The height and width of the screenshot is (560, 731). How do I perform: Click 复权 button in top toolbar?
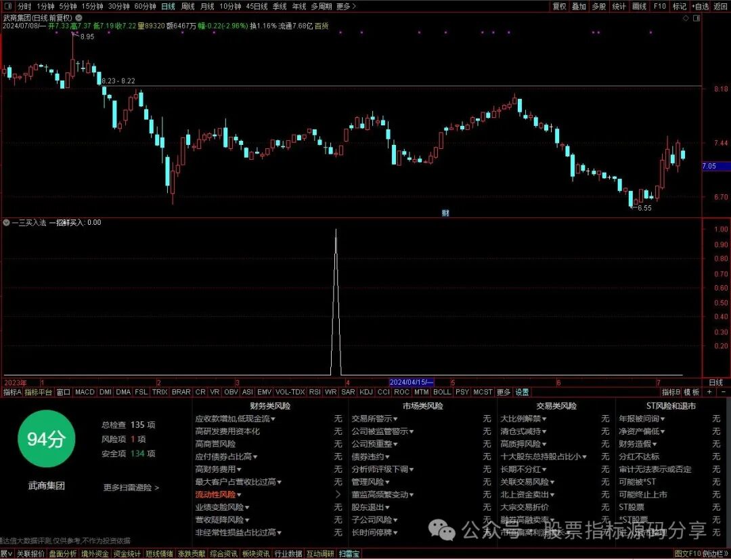(x=559, y=6)
